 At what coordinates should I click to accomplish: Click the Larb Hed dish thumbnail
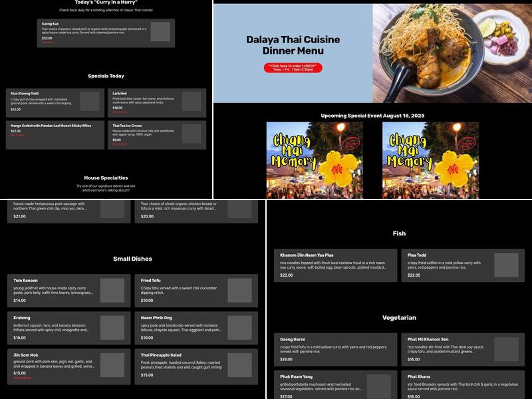pyautogui.click(x=192, y=101)
